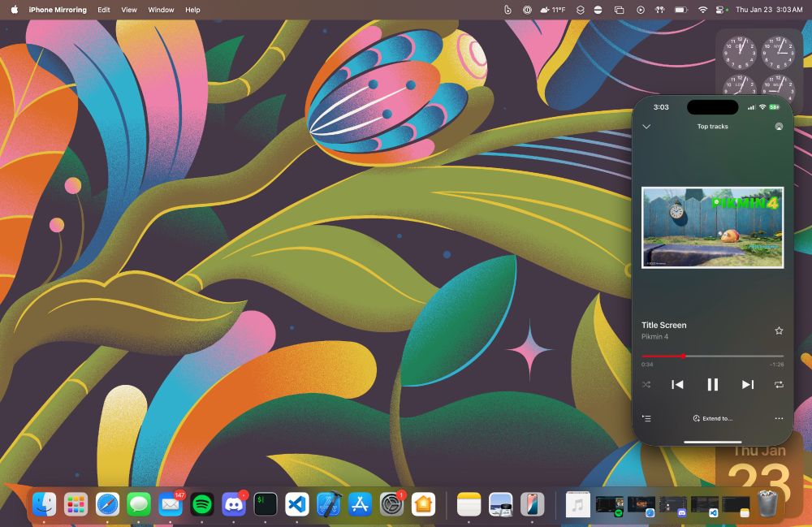Open the Apple menu
Screen dimensions: 812x527
14,9
